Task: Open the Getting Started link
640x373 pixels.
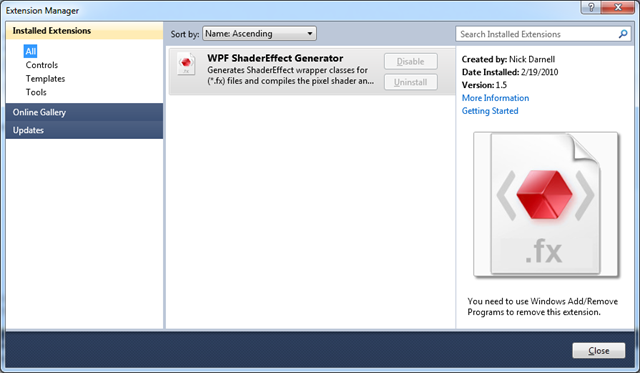Action: tap(490, 111)
